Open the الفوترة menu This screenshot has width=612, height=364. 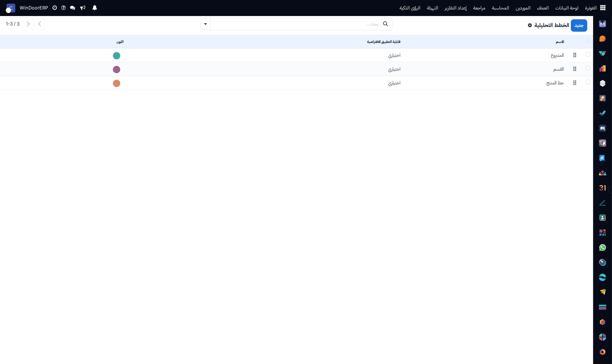tap(590, 8)
